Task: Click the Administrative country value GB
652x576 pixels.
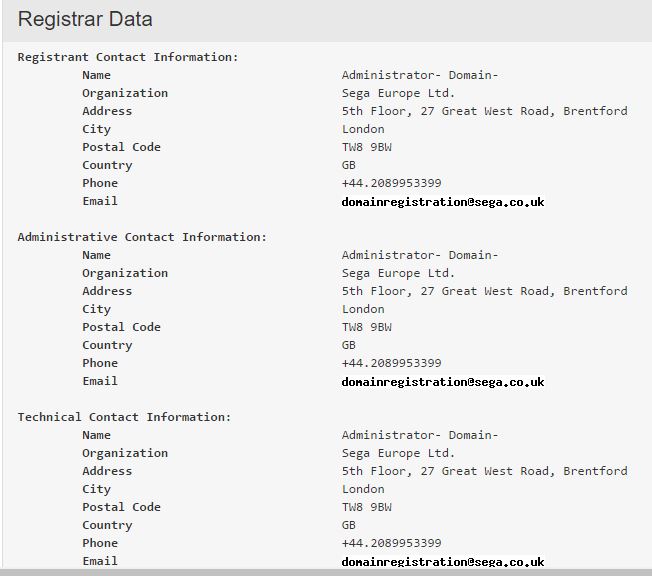Action: point(349,345)
